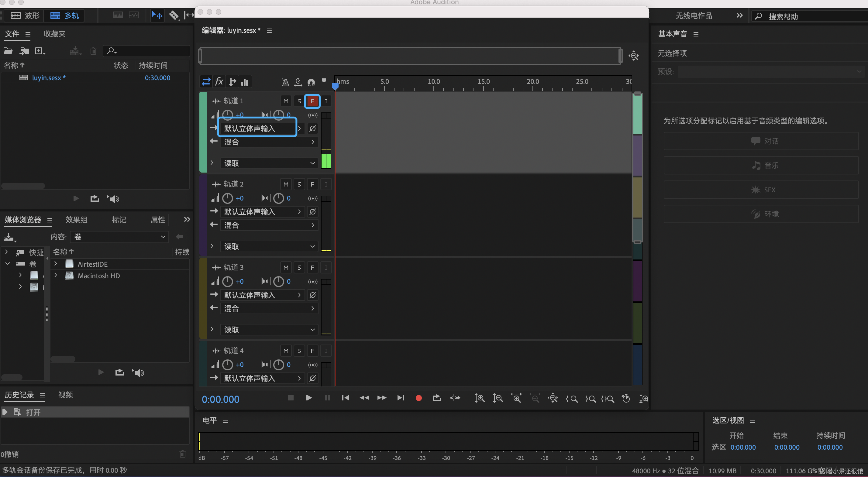Adjust the 轨道 2 volume knob
The image size is (868, 477).
(x=227, y=198)
